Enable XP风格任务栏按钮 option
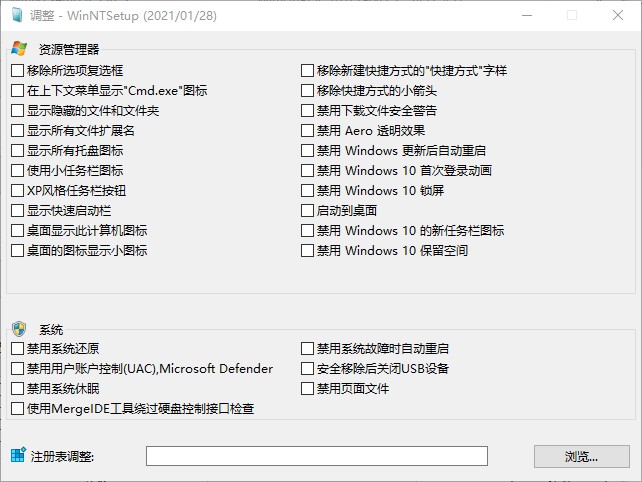 (x=17, y=190)
